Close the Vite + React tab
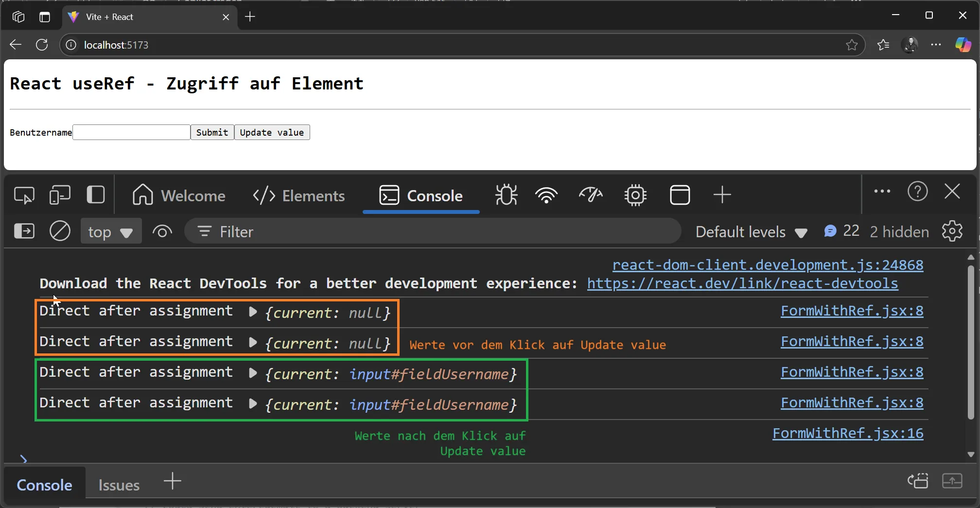The image size is (980, 508). click(x=226, y=17)
